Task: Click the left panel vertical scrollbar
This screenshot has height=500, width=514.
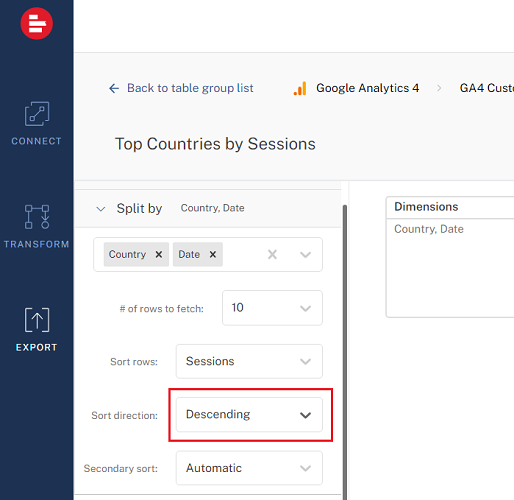Action: (x=345, y=352)
